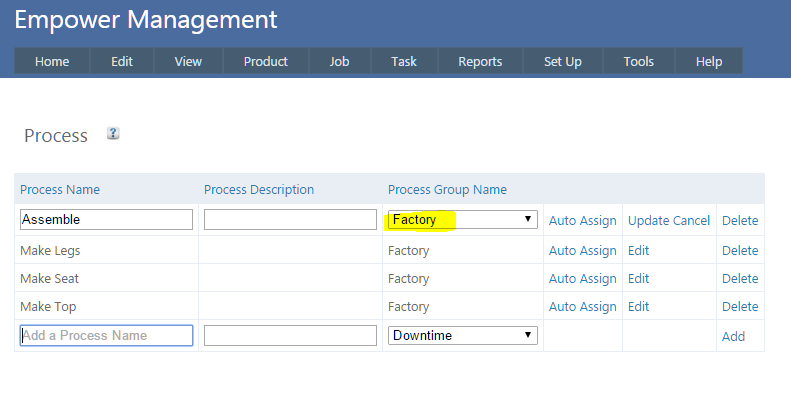The image size is (791, 402).
Task: Edit the Make Seat process
Action: coord(638,279)
